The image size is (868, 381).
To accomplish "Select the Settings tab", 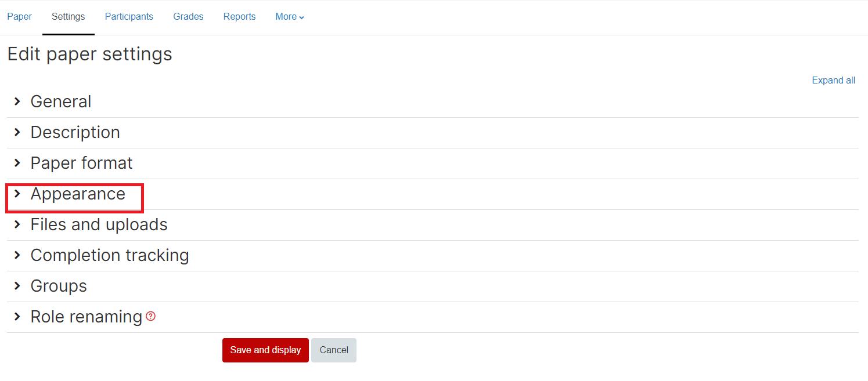I will pos(68,17).
